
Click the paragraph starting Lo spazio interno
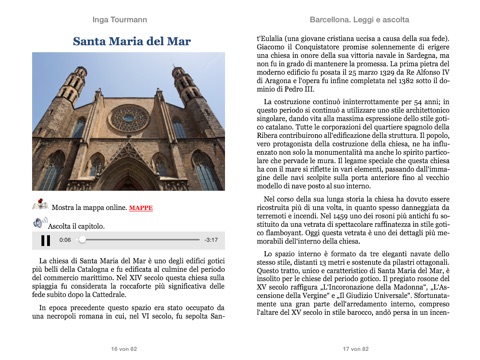point(353,283)
